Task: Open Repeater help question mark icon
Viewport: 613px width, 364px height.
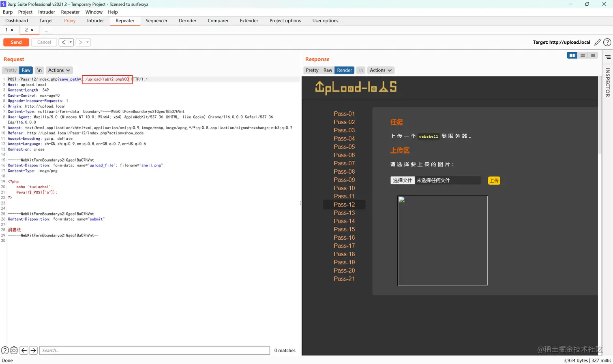Action: pyautogui.click(x=607, y=42)
